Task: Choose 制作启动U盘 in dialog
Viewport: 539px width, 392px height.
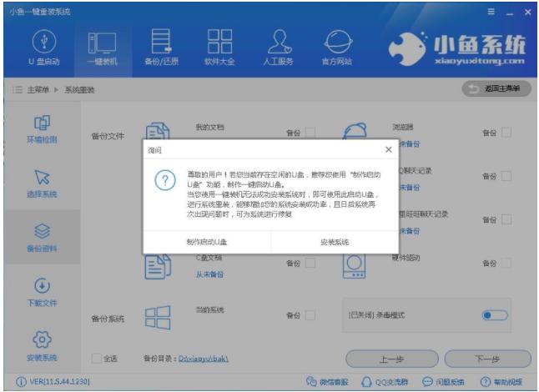Action: click(207, 242)
